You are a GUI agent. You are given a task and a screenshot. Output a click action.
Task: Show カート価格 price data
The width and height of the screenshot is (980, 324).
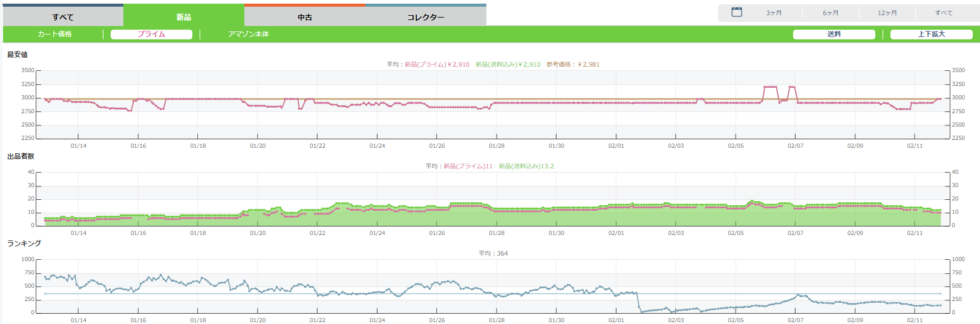pos(54,35)
